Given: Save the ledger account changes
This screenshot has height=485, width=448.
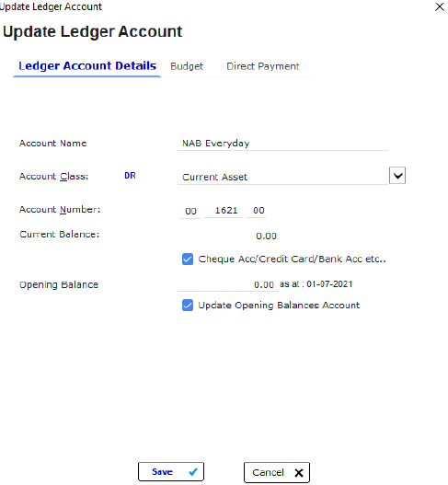Looking at the screenshot, I should pos(171,472).
